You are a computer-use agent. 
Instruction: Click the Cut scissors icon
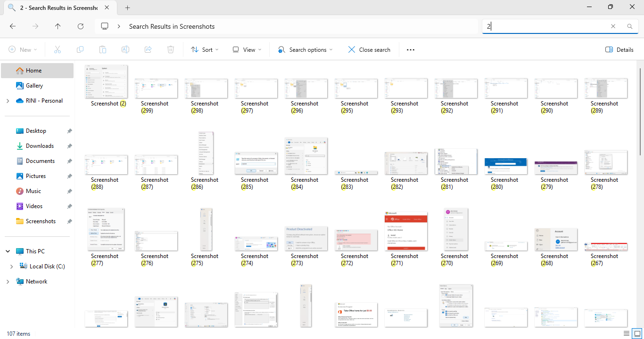click(x=58, y=49)
